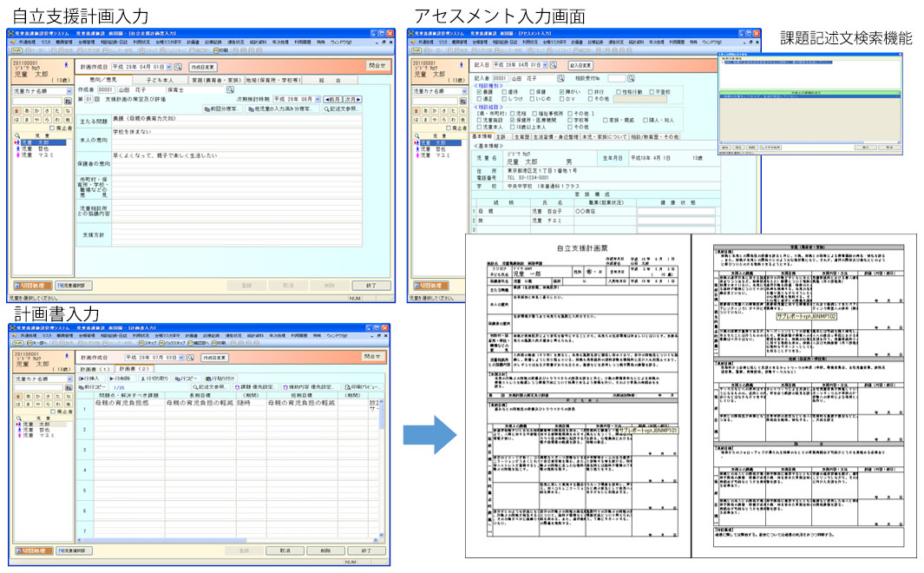Viewport: 924px width, 573px height.
Task: Expand 児童カナ名順 dropdown in 計画書入力 window
Action: click(68, 379)
